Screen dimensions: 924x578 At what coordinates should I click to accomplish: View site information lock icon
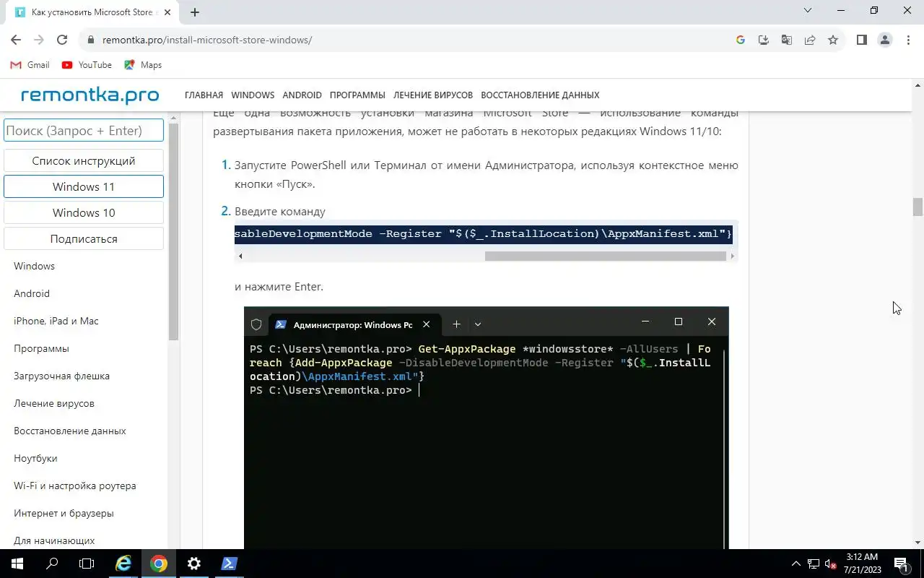tap(90, 40)
